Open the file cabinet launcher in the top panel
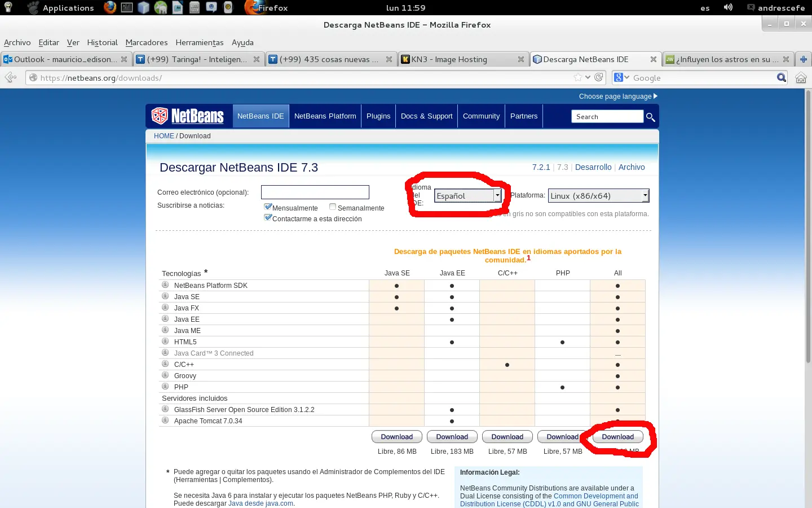Viewport: 812px width, 508px height. (195, 7)
